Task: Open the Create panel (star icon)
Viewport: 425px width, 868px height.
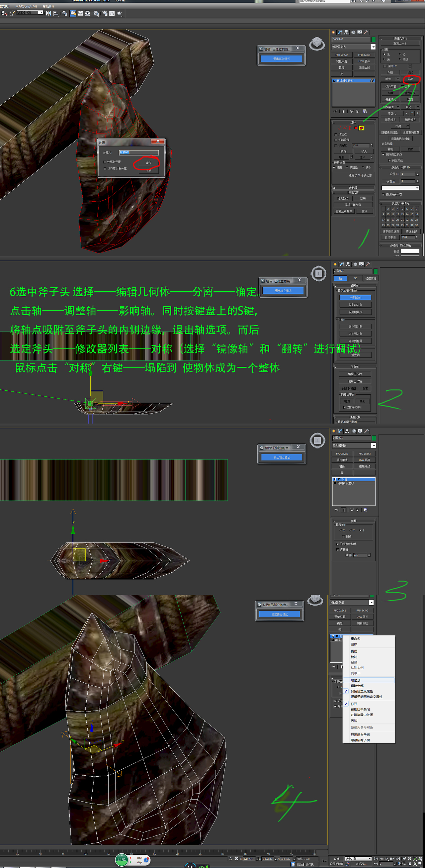Action: pyautogui.click(x=333, y=32)
